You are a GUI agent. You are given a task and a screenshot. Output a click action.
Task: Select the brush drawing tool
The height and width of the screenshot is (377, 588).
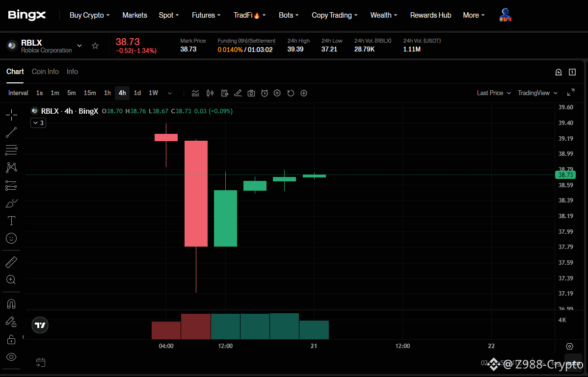click(x=11, y=203)
